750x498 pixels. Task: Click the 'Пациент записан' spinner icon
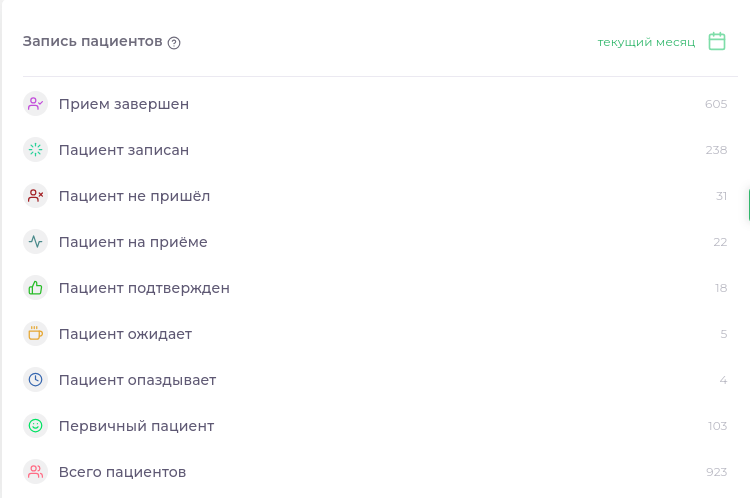(x=36, y=150)
